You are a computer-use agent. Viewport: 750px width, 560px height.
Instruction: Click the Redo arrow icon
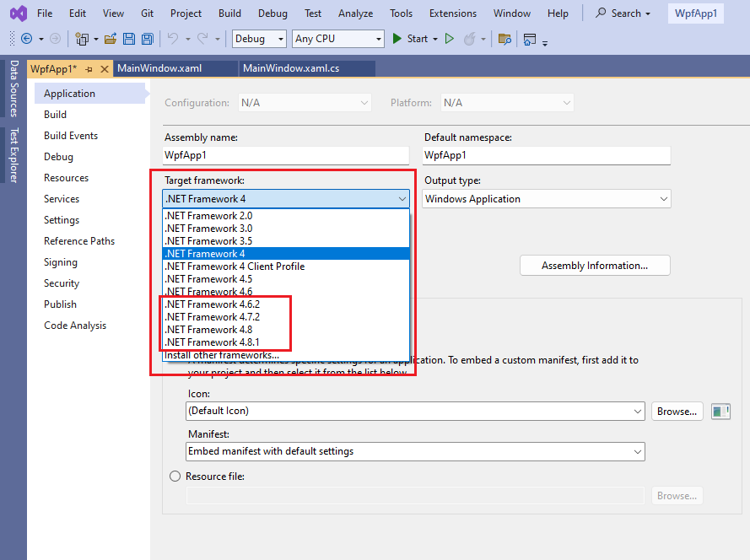pyautogui.click(x=202, y=39)
